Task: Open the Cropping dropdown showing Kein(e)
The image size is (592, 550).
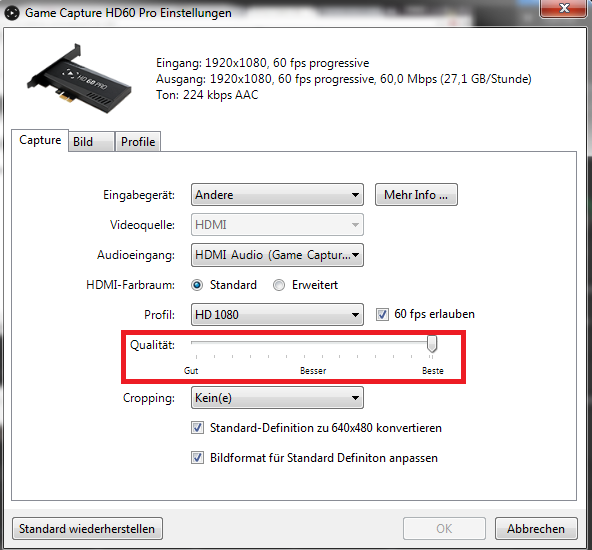Action: coord(277,397)
